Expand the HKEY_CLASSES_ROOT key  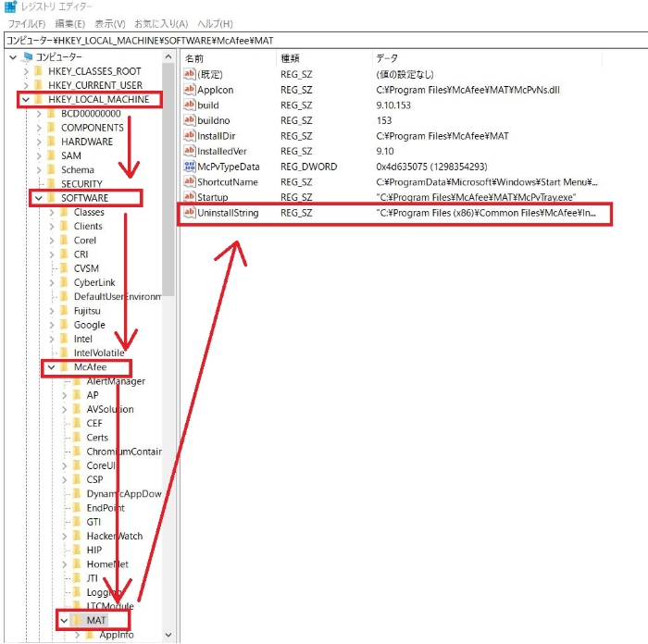coord(25,71)
